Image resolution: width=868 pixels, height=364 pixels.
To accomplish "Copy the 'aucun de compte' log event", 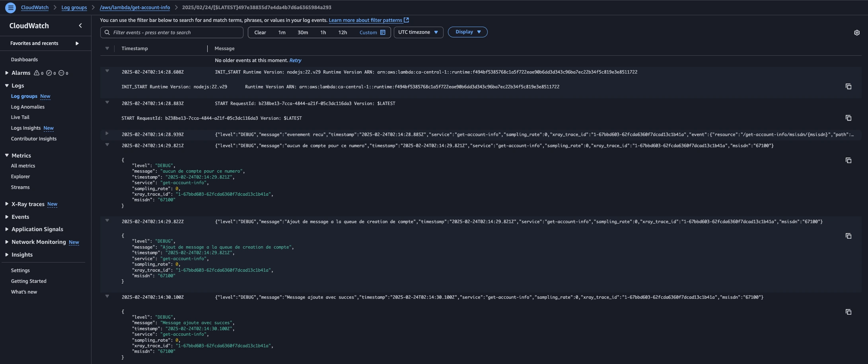I will [x=849, y=160].
